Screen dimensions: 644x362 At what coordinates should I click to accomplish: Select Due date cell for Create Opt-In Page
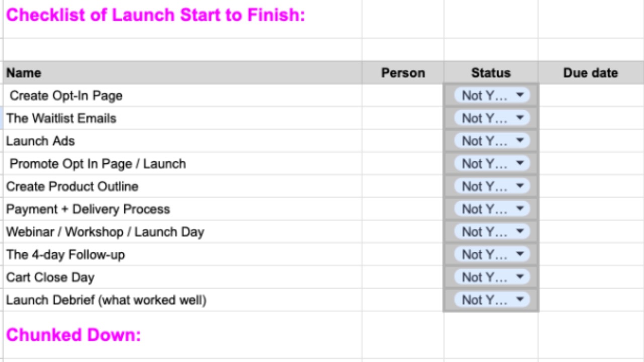click(591, 95)
